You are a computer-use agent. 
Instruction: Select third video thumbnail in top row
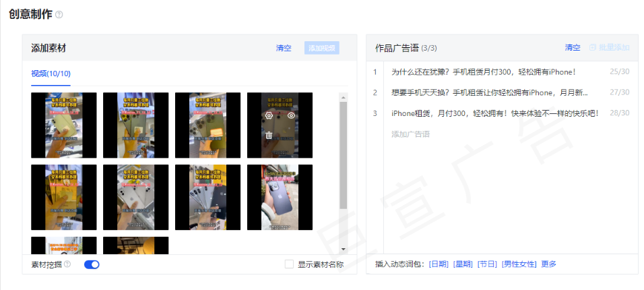[x=208, y=125]
